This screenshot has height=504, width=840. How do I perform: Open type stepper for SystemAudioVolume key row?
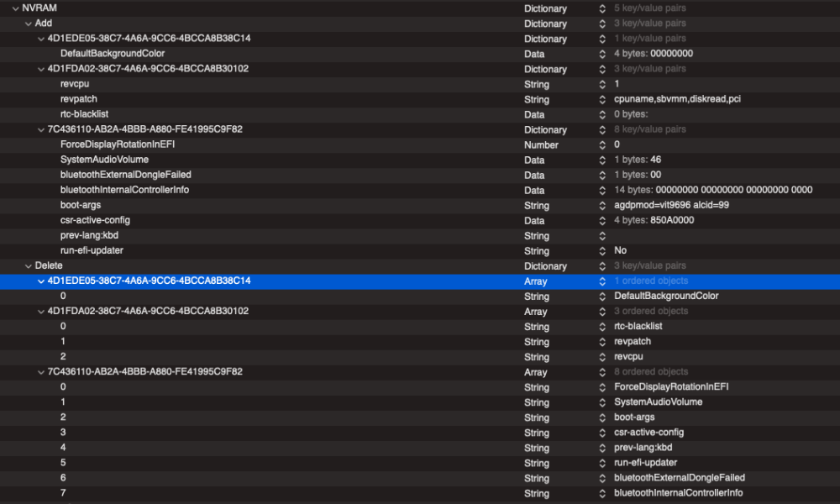pyautogui.click(x=602, y=160)
